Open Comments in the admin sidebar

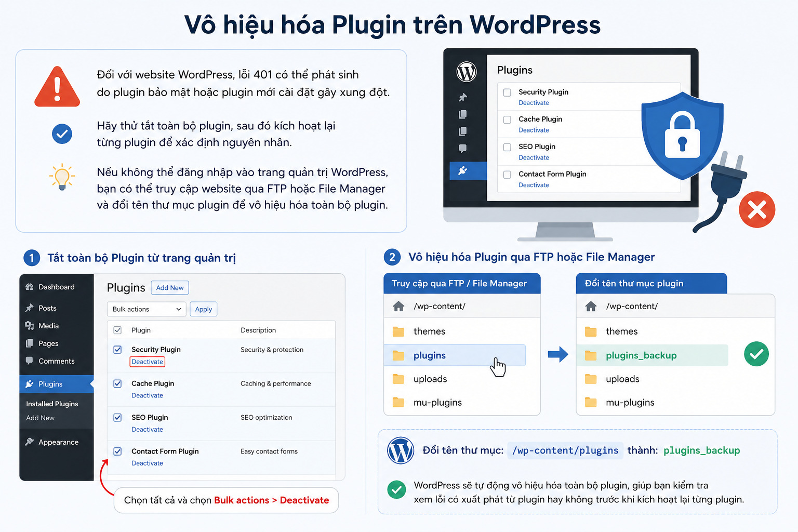56,361
